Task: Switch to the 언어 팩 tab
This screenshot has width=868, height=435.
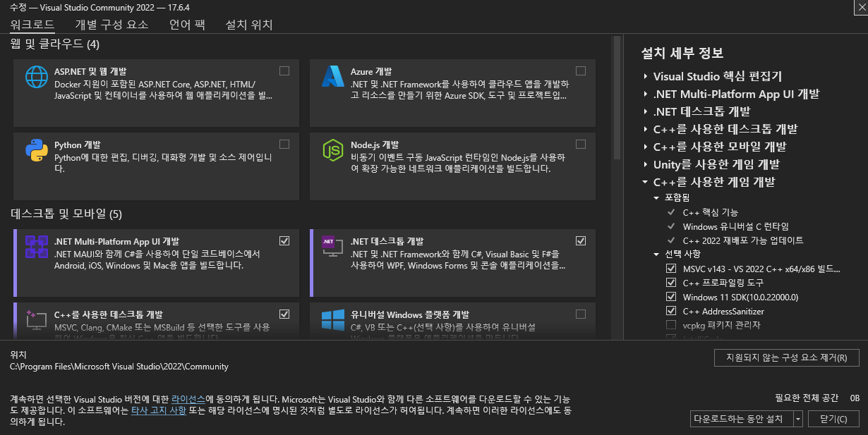Action: point(187,25)
